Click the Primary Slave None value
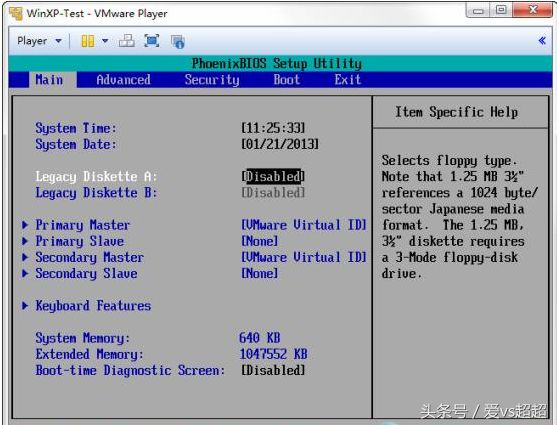Screen dimensions: 557x425 click(x=259, y=241)
